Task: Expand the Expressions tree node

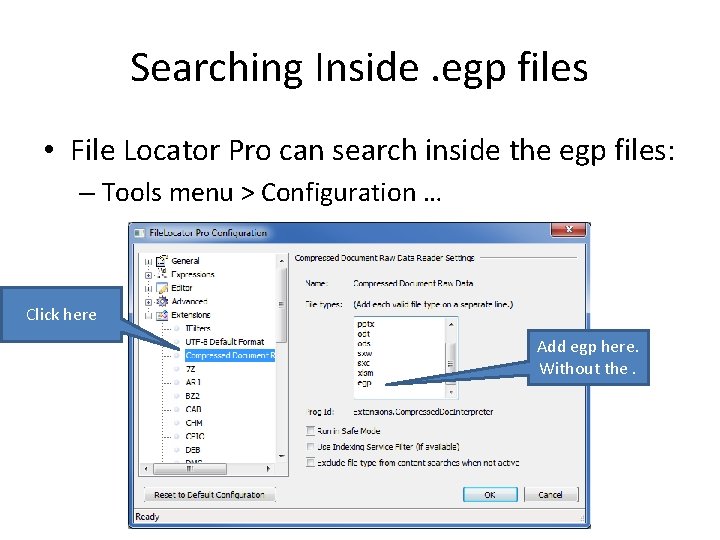Action: (x=148, y=275)
